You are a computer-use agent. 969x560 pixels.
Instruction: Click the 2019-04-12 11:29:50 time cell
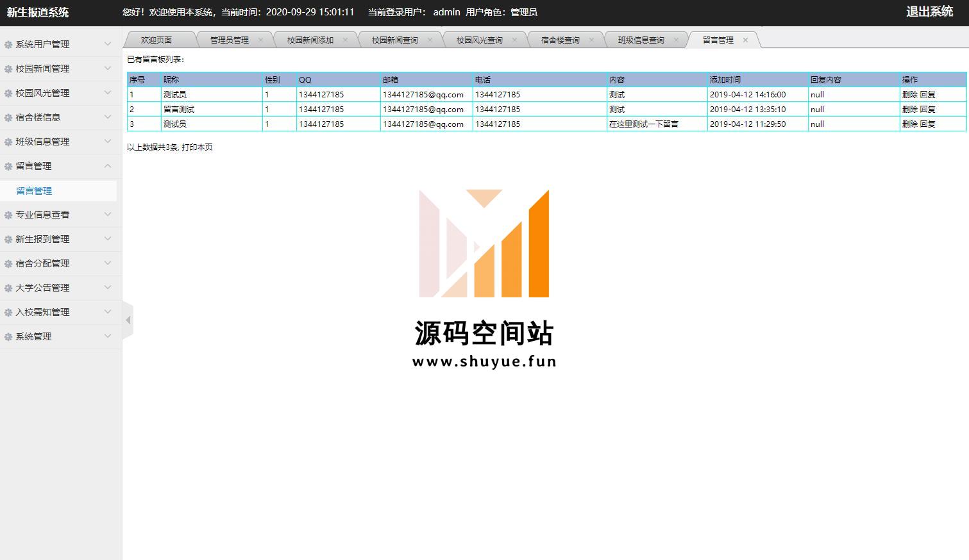tap(757, 124)
